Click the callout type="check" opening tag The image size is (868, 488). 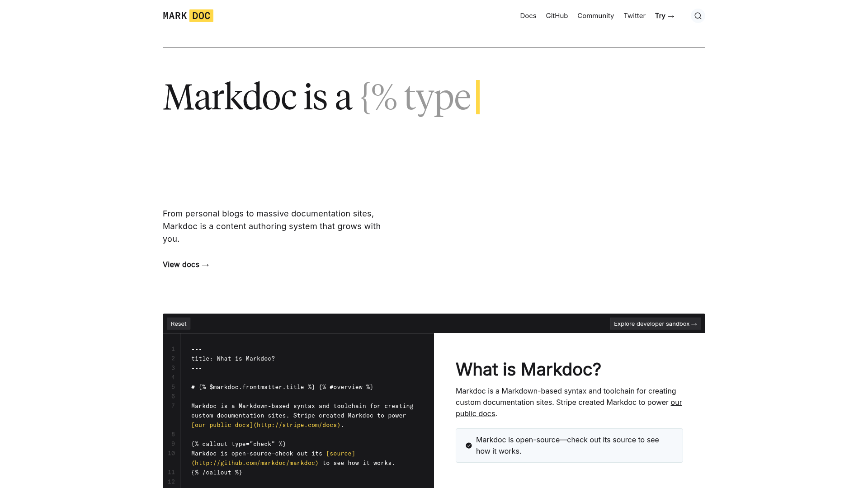click(238, 444)
